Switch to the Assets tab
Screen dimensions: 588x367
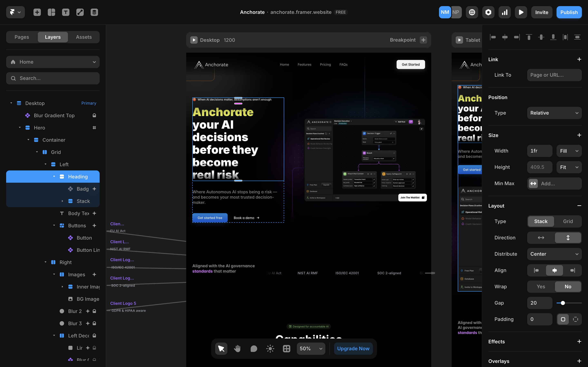pos(84,37)
